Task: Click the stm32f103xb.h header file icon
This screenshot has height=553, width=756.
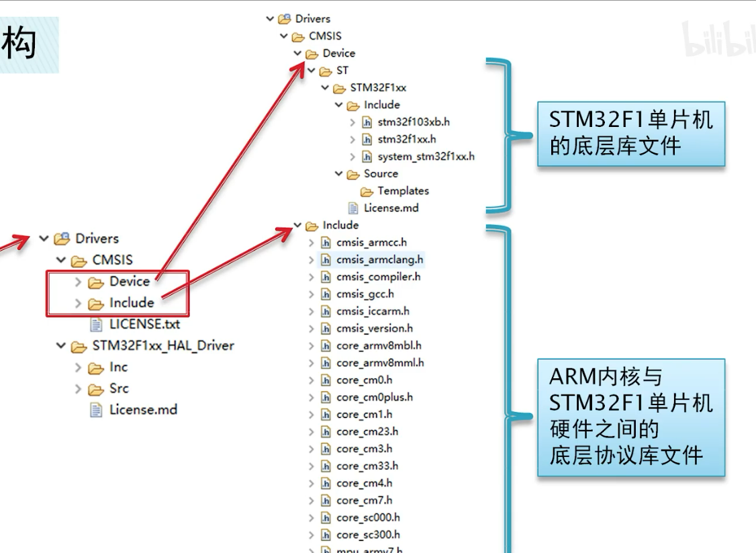Action: (367, 122)
